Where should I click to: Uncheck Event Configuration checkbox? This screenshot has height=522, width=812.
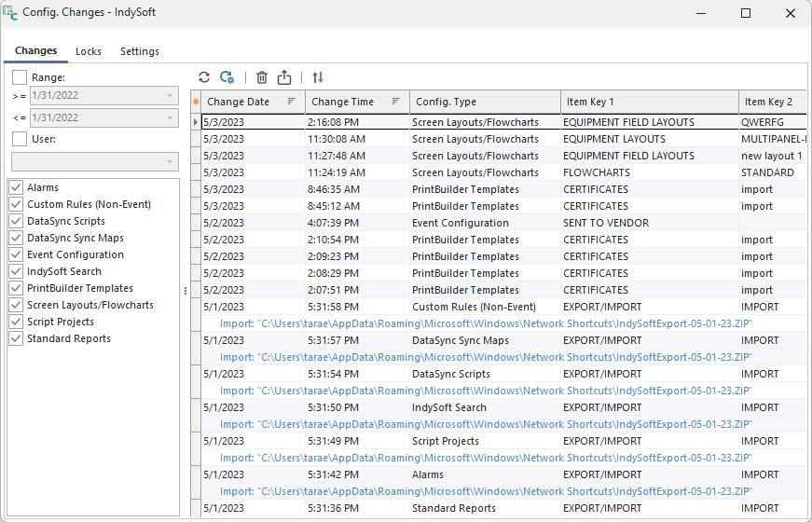point(16,254)
